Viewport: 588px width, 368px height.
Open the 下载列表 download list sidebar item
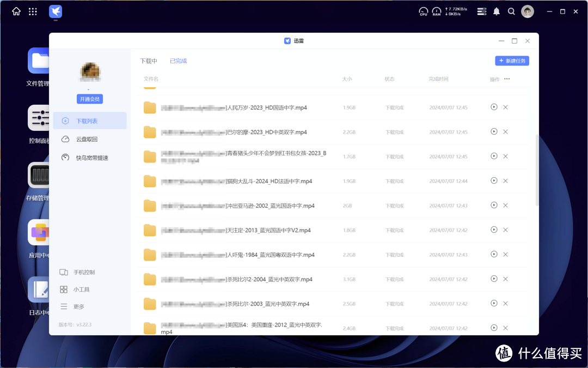click(89, 121)
